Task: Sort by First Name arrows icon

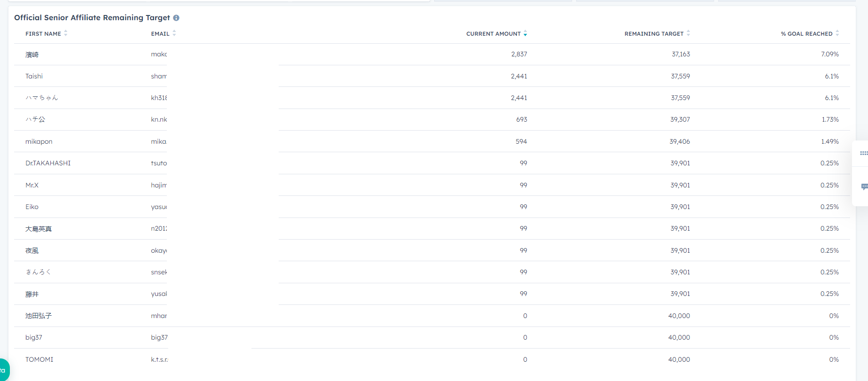Action: coord(66,33)
